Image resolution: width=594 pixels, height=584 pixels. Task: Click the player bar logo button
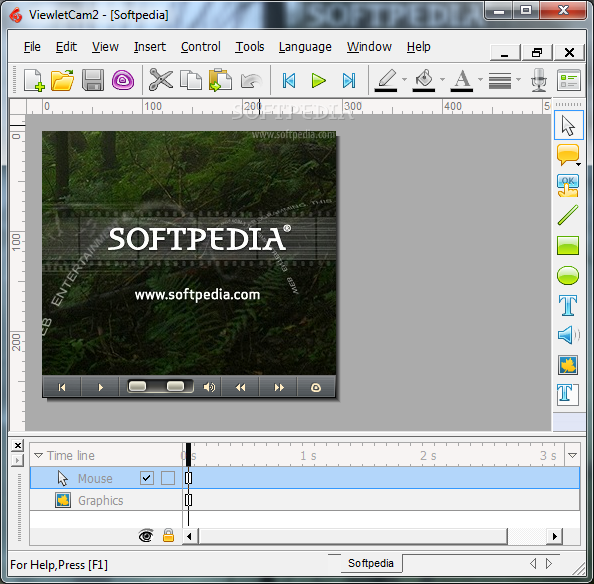316,387
